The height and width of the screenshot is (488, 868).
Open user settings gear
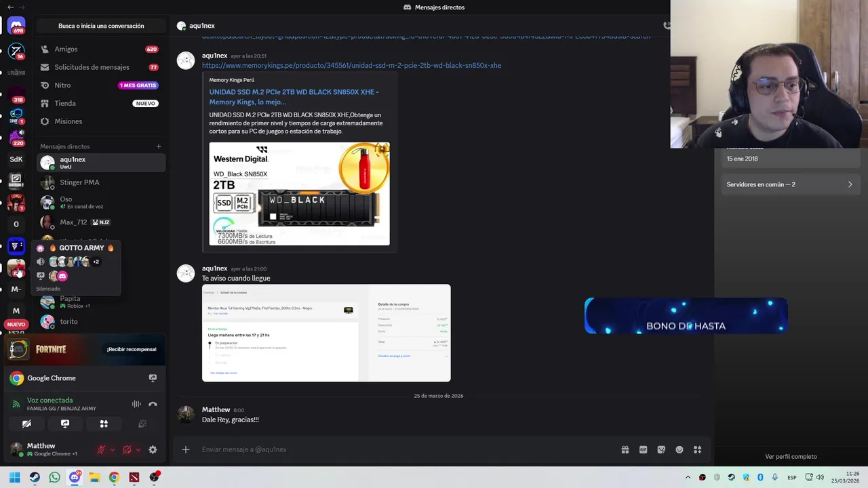[153, 449]
